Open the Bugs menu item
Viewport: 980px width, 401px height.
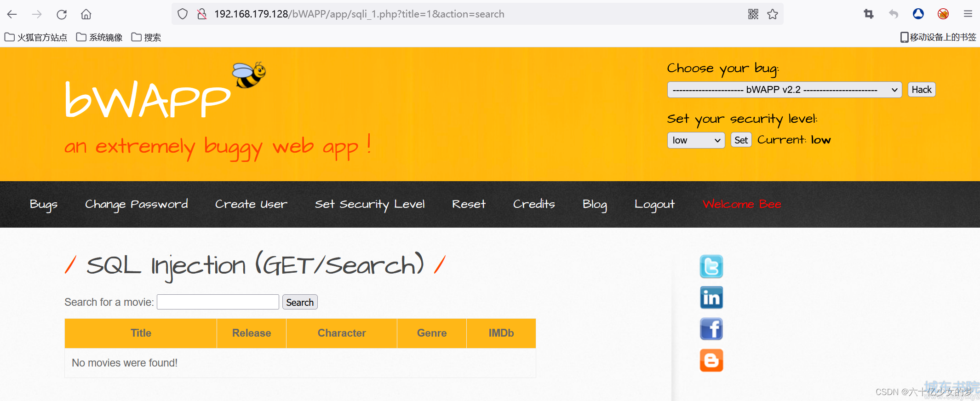pyautogui.click(x=44, y=204)
